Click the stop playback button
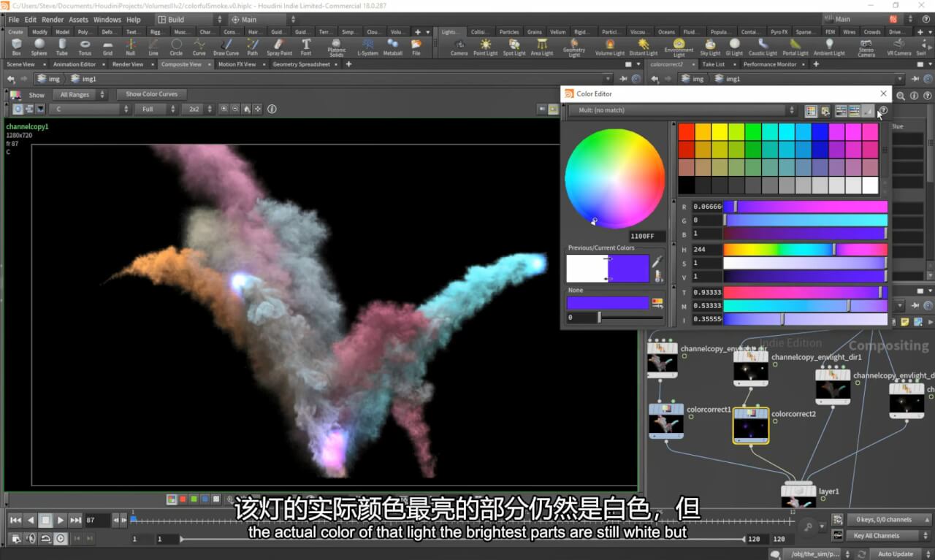 tap(45, 520)
